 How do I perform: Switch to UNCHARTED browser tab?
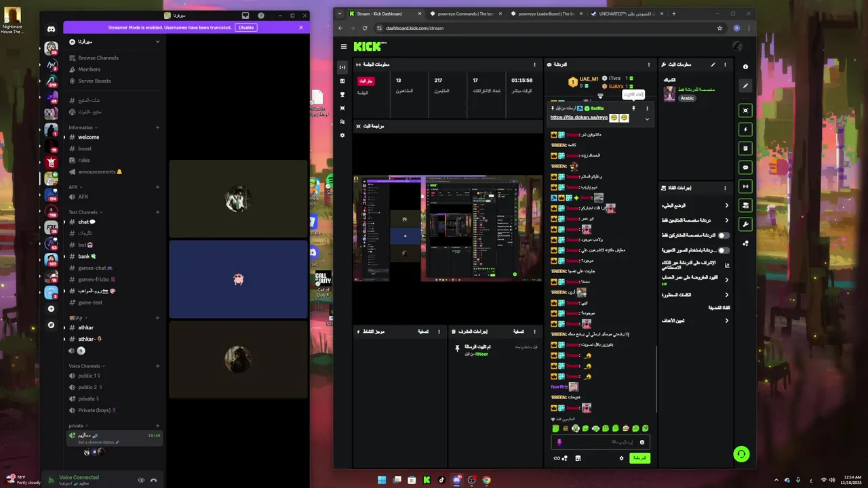[627, 14]
